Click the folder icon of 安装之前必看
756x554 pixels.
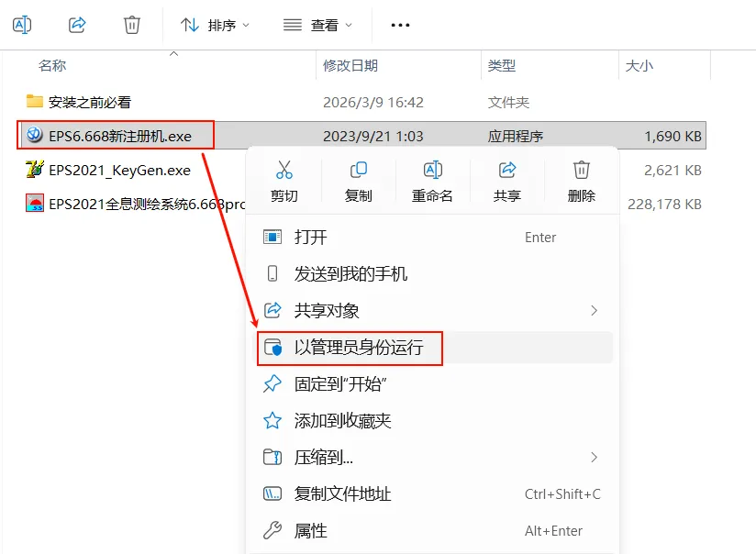point(34,101)
